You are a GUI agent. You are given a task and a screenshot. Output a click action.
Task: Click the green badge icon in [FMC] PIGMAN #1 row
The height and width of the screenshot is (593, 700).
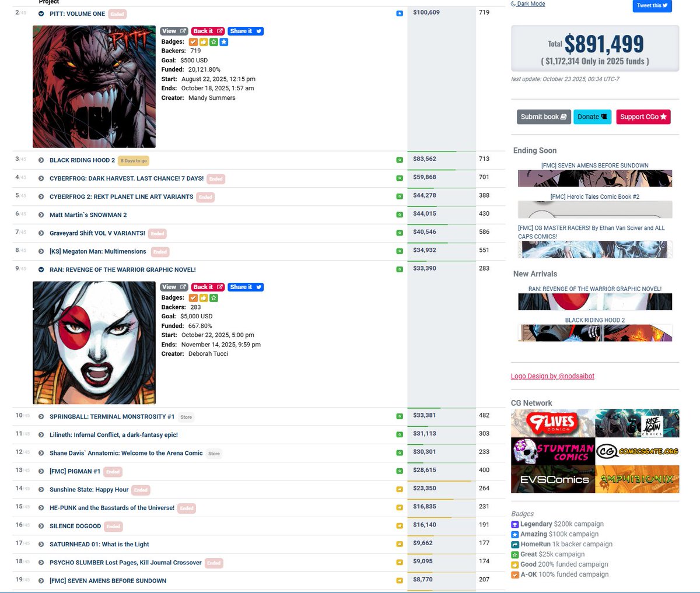400,471
